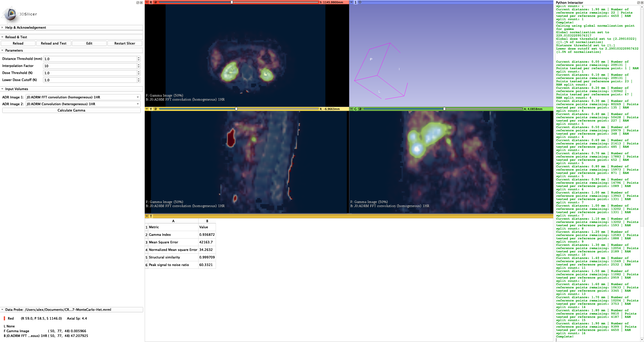644x342 pixels.
Task: Click inside the Distance Threshold input field
Action: click(x=91, y=59)
